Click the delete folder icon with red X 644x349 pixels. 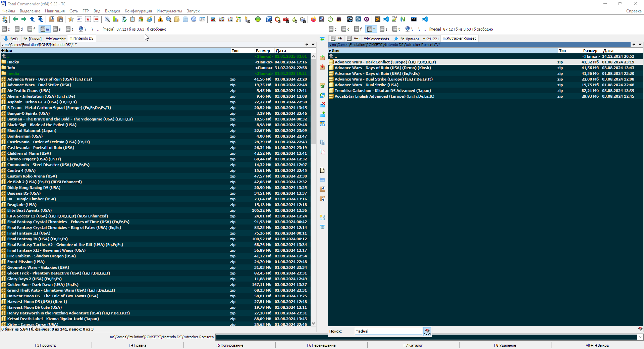click(322, 105)
